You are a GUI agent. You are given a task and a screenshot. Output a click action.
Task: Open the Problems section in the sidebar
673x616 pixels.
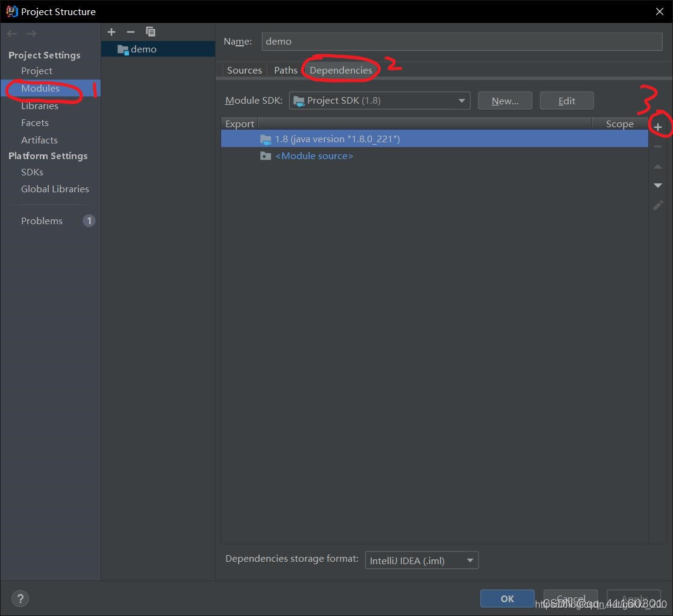point(42,221)
